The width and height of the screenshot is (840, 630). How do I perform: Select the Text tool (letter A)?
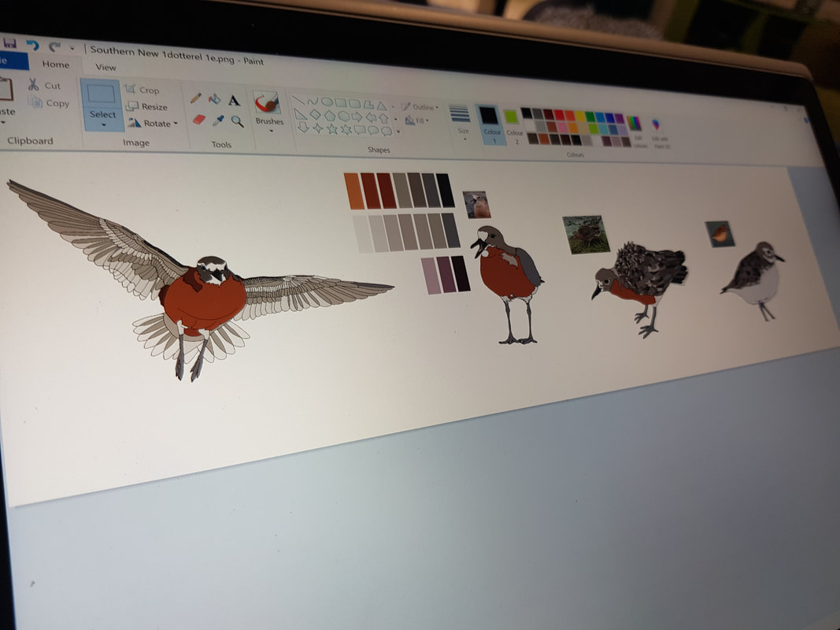[x=234, y=100]
